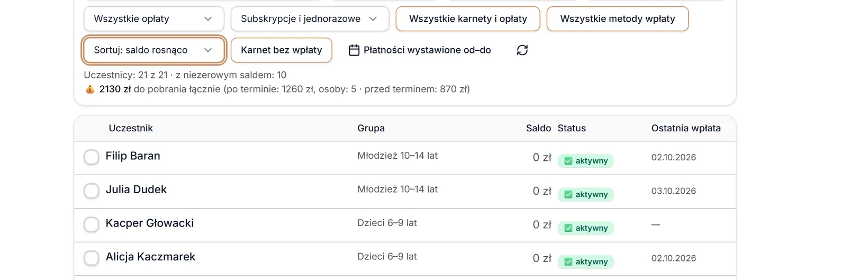Click the calendar icon for payment dates
868x280 pixels.
tap(354, 50)
